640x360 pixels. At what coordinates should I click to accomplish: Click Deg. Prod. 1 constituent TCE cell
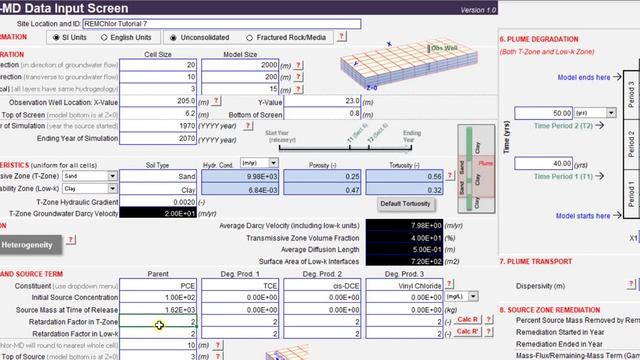point(240,286)
